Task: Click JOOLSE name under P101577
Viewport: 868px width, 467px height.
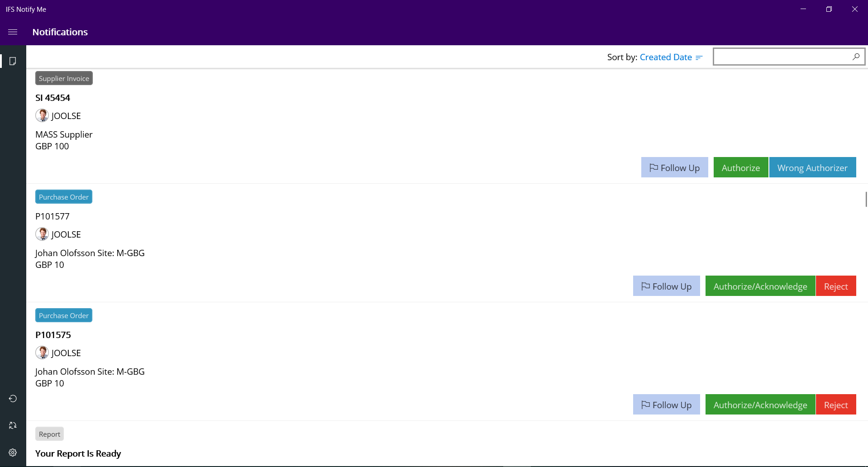Action: coord(66,234)
